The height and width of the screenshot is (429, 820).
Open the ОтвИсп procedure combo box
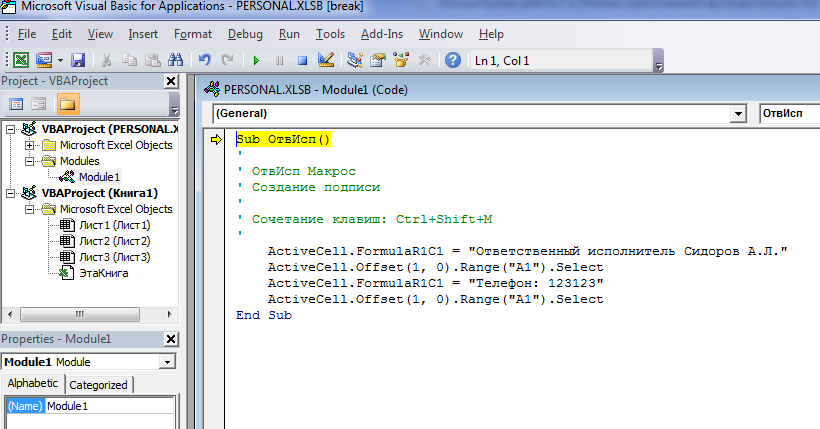coord(790,114)
